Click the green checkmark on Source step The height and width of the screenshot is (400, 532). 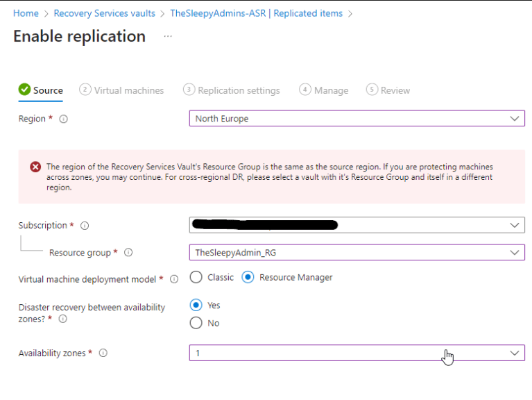[x=24, y=90]
